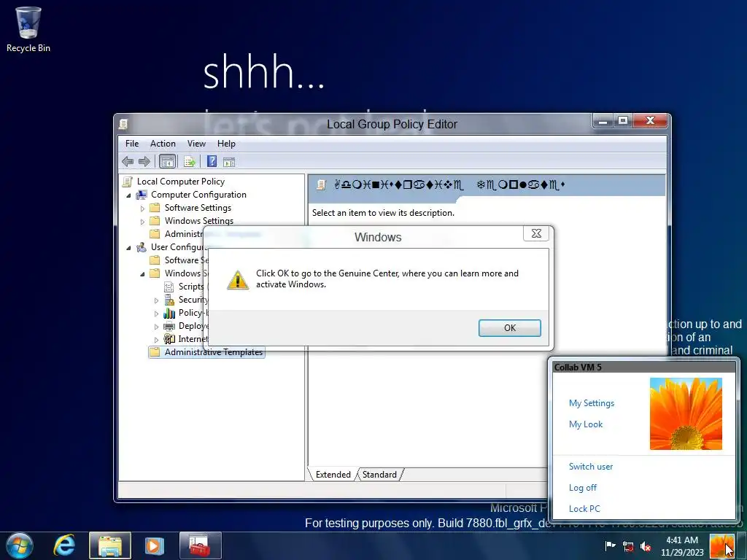Screen dimensions: 747x560
Task: Expand Windows Settings under Computer Configuration
Action: pos(142,222)
